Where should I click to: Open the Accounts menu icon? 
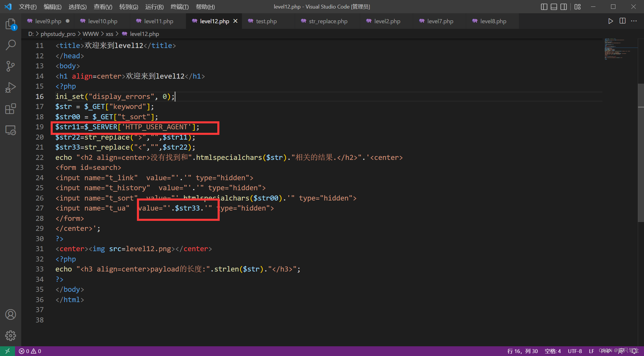pos(11,314)
